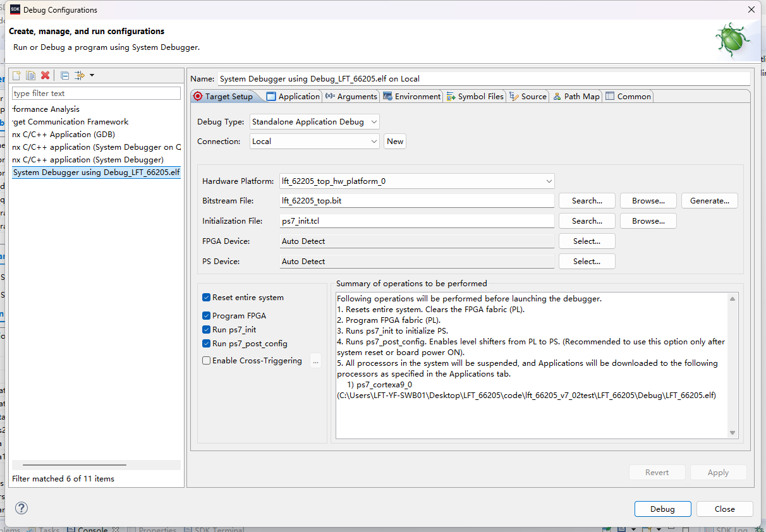The image size is (766, 532).
Task: Click the help question mark icon
Action: pos(21,508)
